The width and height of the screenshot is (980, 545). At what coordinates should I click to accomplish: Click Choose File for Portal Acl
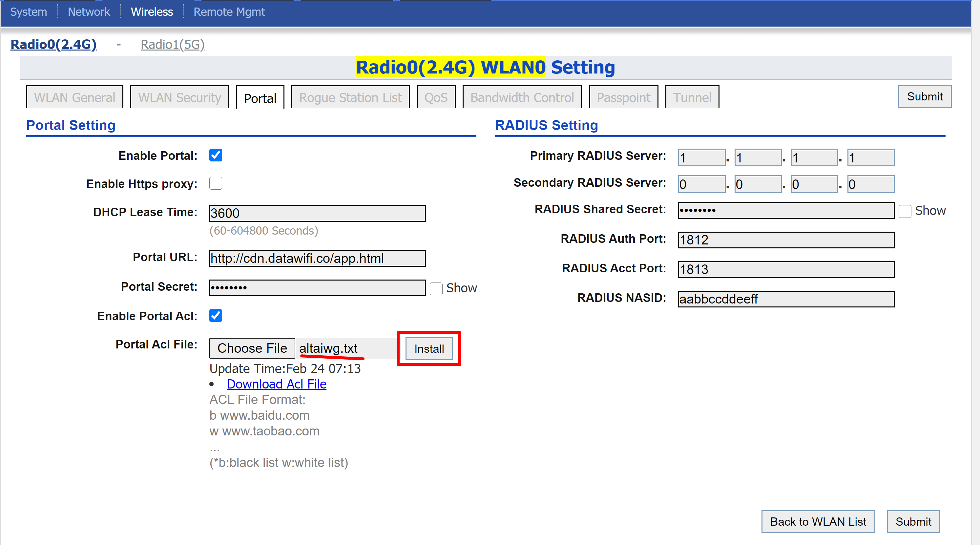(252, 348)
